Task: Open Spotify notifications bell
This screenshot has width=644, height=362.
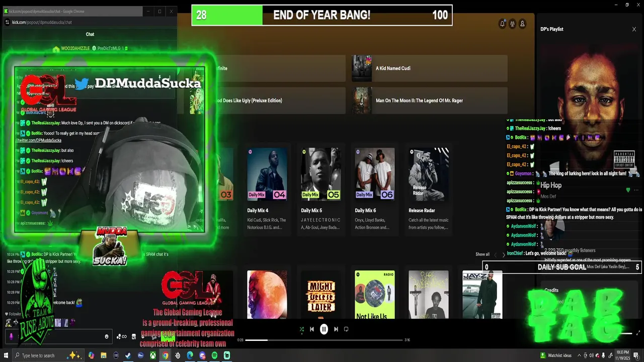Action: click(502, 24)
